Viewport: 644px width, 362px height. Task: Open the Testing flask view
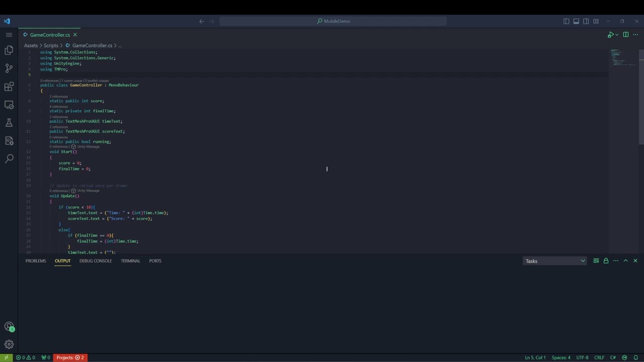tap(9, 123)
